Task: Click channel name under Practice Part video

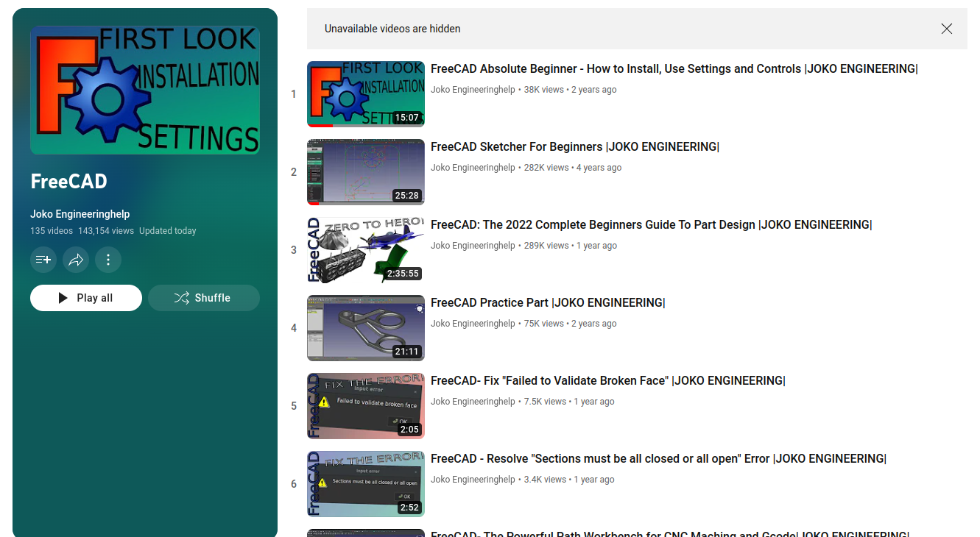Action: (473, 324)
